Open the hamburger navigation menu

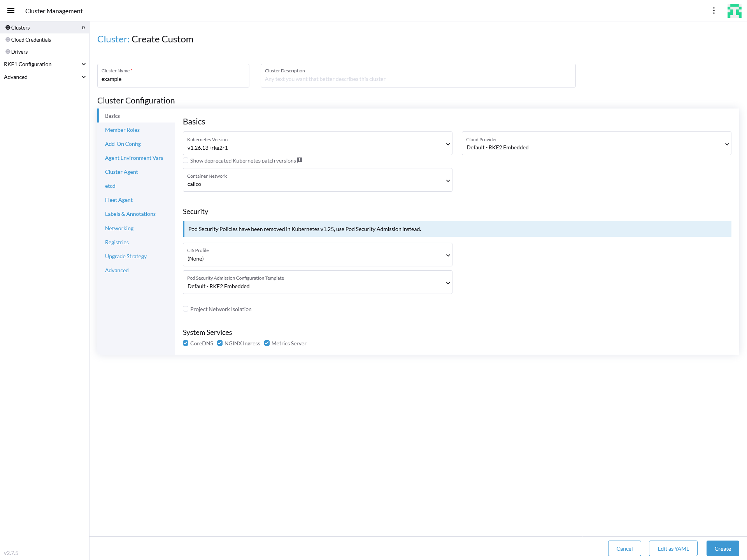tap(11, 10)
